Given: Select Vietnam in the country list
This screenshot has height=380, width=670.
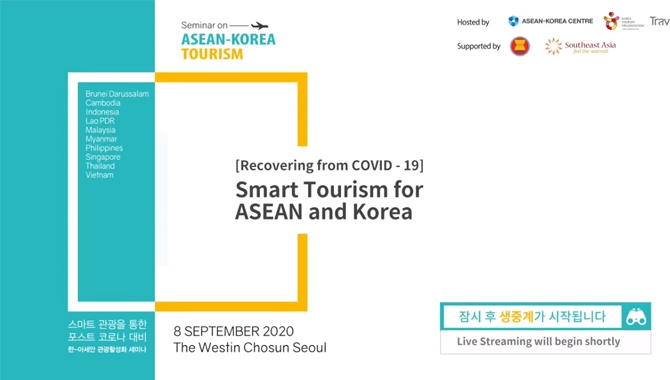Looking at the screenshot, I should tap(100, 175).
